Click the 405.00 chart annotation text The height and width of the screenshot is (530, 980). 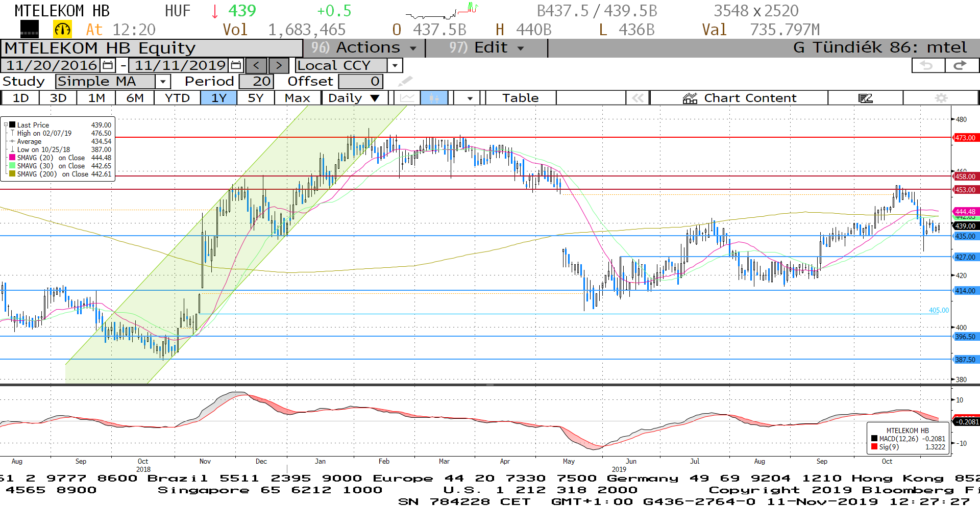pyautogui.click(x=939, y=310)
